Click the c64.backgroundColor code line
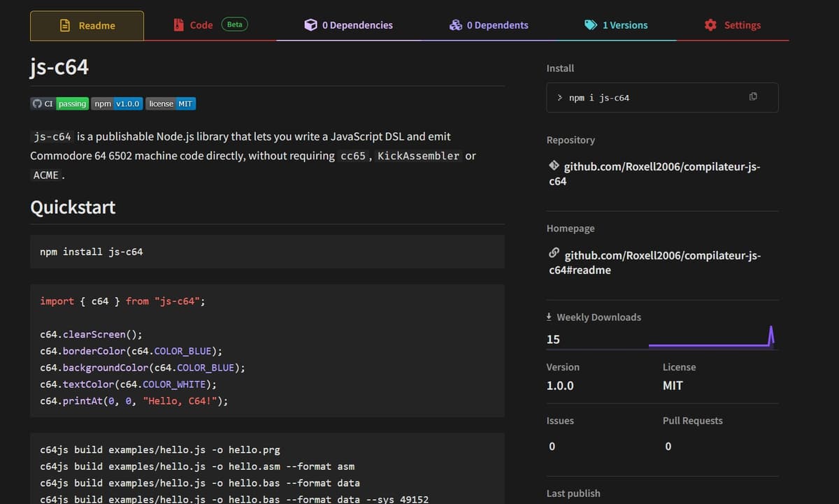 pos(142,368)
